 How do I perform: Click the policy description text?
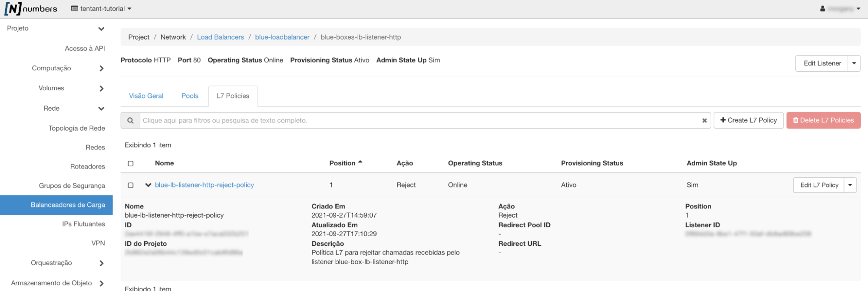pyautogui.click(x=386, y=257)
